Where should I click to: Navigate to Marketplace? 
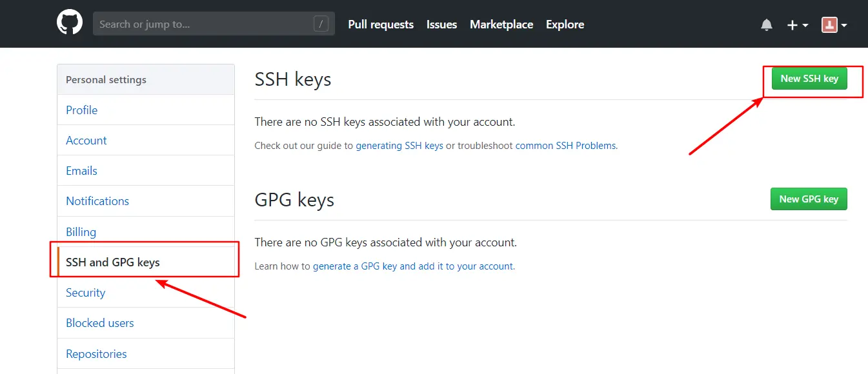[x=501, y=25]
